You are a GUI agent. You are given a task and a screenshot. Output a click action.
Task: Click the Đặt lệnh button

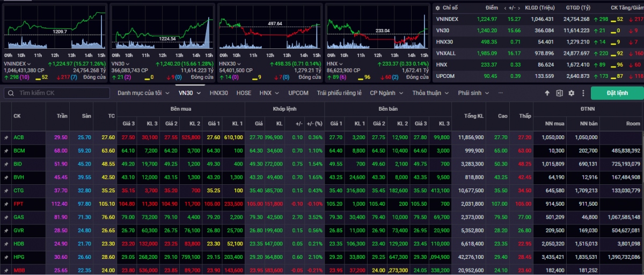pos(617,93)
